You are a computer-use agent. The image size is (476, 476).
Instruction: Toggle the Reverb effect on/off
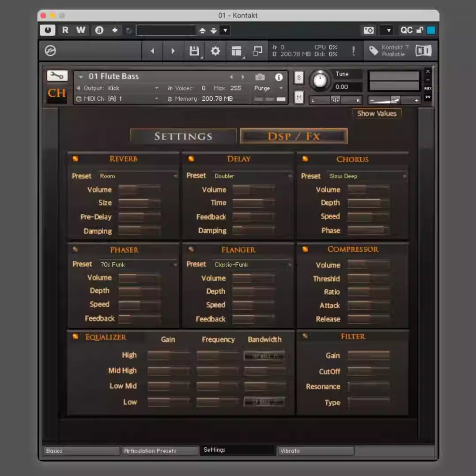(75, 159)
